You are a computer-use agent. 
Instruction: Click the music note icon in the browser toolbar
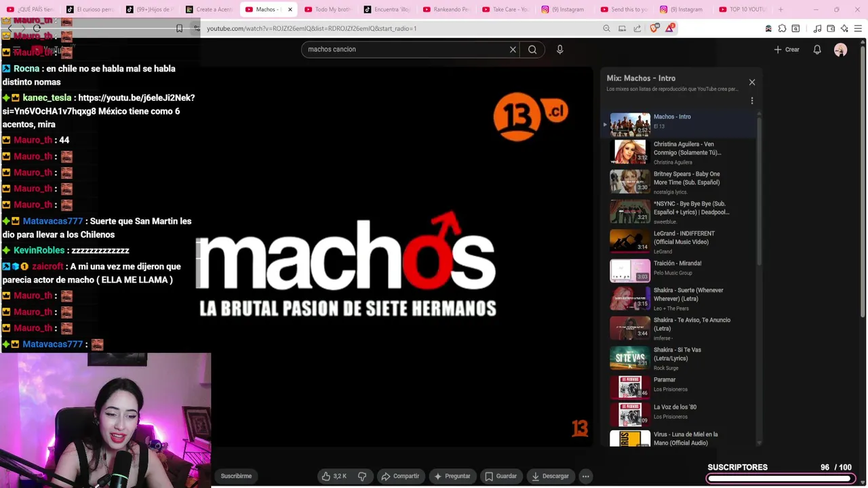817,28
